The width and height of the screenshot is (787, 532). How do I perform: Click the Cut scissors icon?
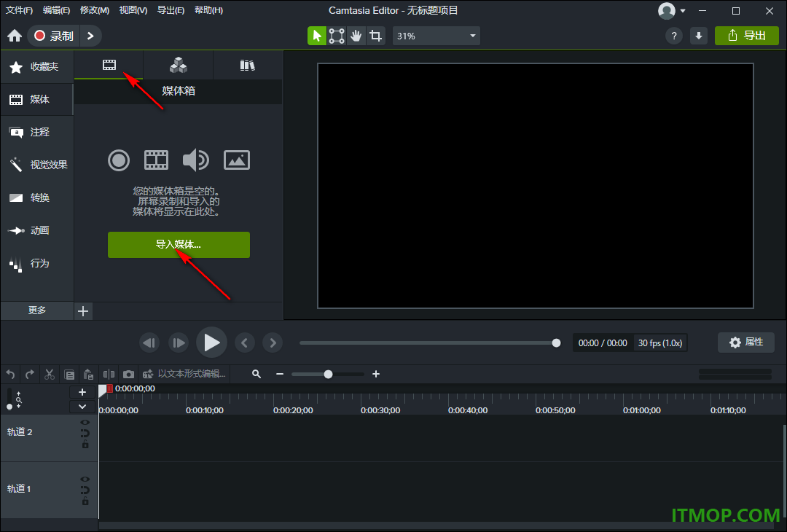point(50,375)
